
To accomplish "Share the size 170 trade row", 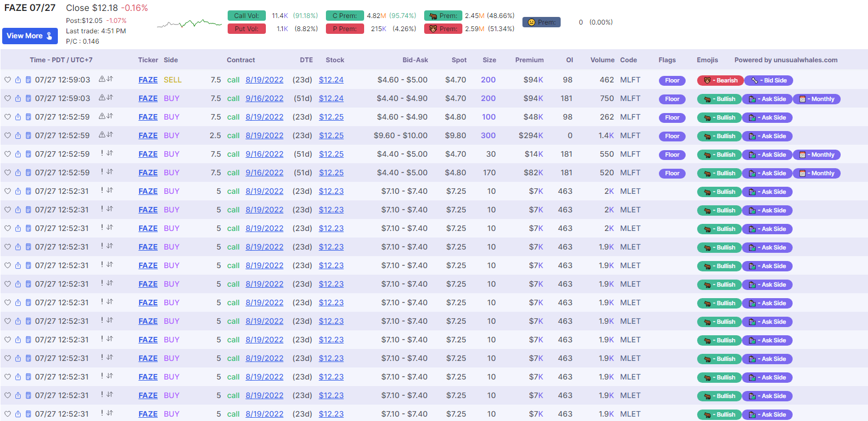I will 18,173.
